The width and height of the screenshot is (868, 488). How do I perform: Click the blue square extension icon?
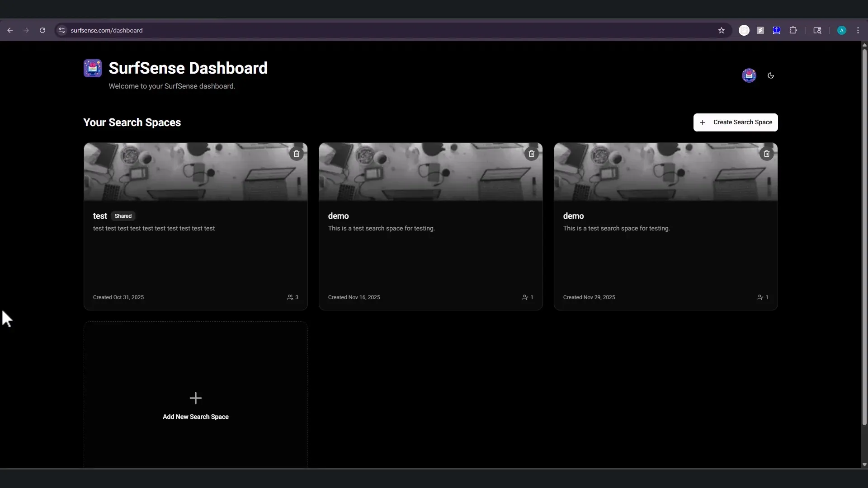777,30
